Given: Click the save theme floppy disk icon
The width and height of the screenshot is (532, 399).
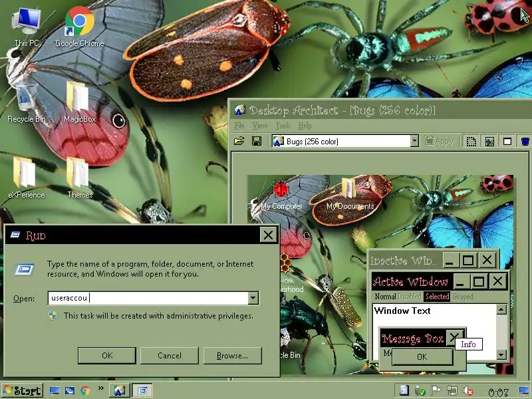Looking at the screenshot, I should pos(257,141).
